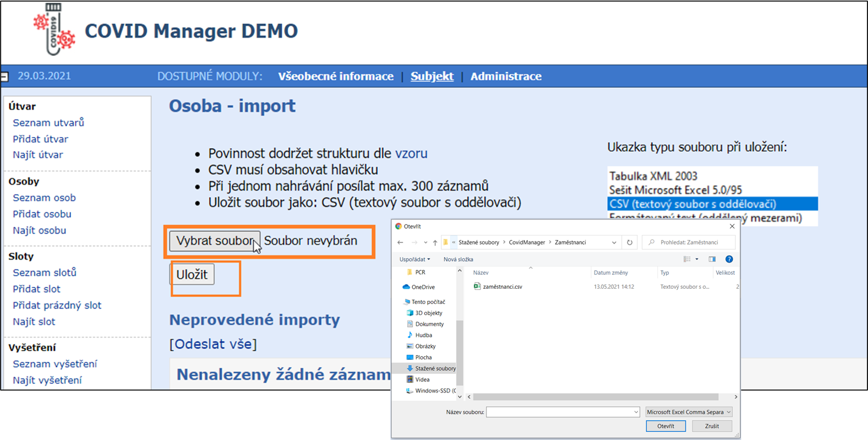Click the COVID Manager logo
Screen dimensions: 868x440
54,30
